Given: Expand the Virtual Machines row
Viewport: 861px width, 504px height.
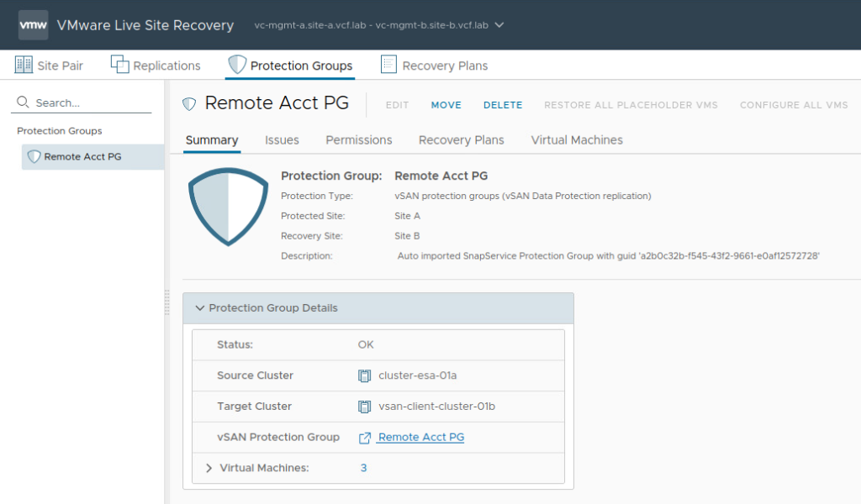Looking at the screenshot, I should 209,468.
